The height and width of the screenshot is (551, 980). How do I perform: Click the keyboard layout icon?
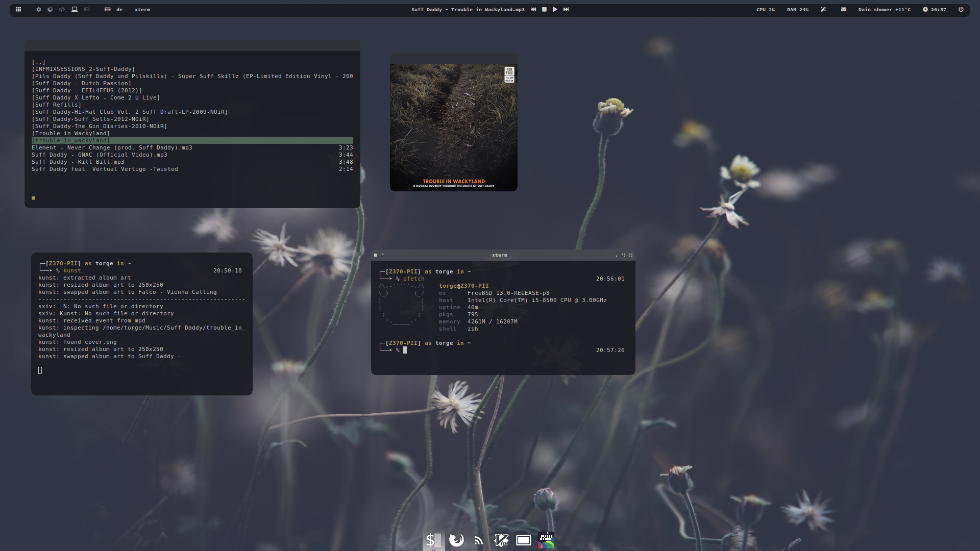pyautogui.click(x=107, y=9)
